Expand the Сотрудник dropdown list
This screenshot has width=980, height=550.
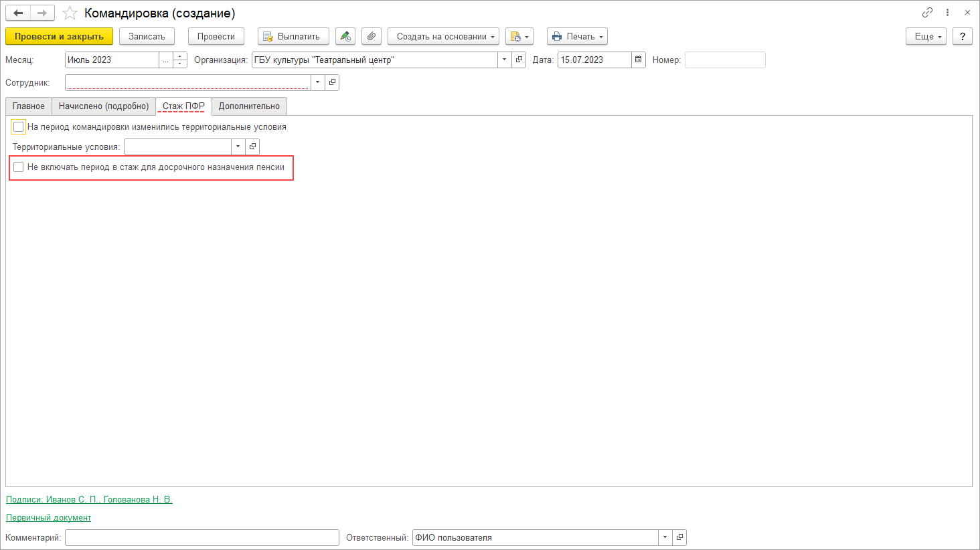pyautogui.click(x=318, y=82)
